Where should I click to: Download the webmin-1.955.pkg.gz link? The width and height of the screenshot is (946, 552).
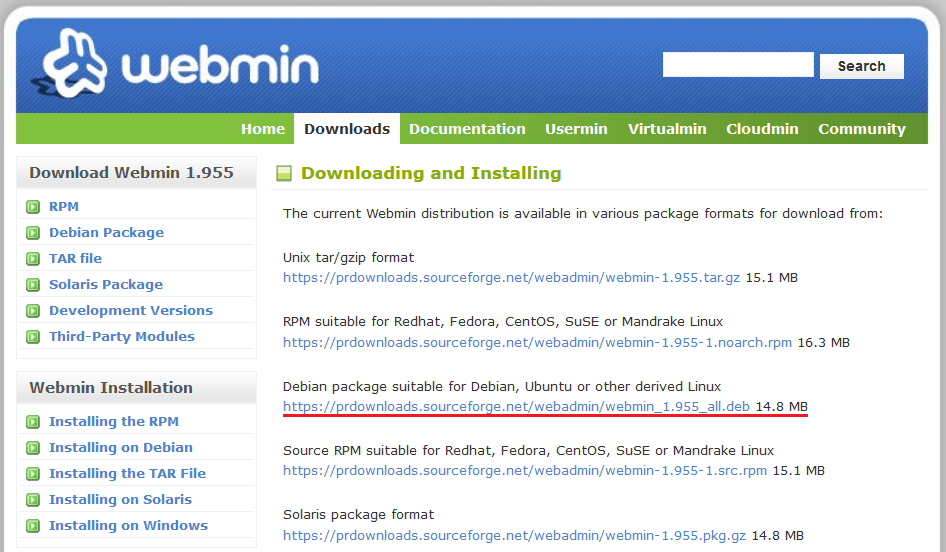pos(514,535)
